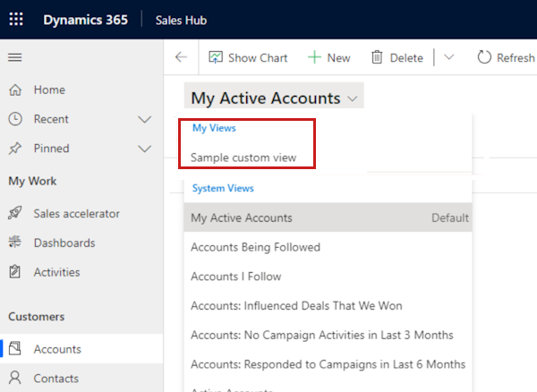
Task: Choose Accounts Being Followed view
Action: [255, 247]
